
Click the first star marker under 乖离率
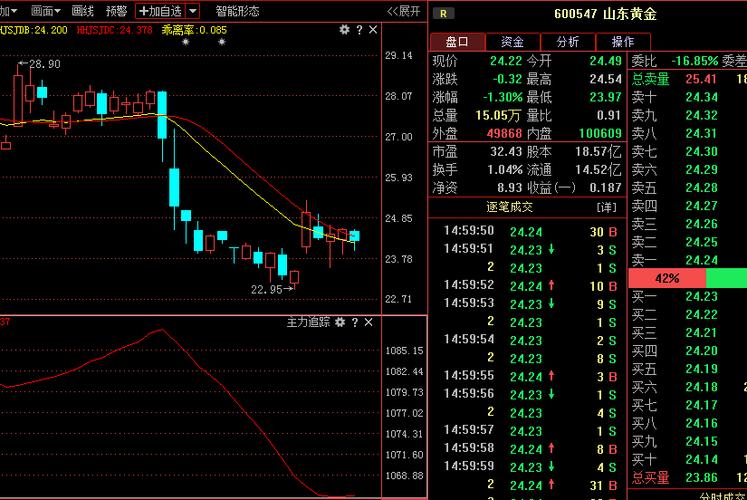point(185,43)
